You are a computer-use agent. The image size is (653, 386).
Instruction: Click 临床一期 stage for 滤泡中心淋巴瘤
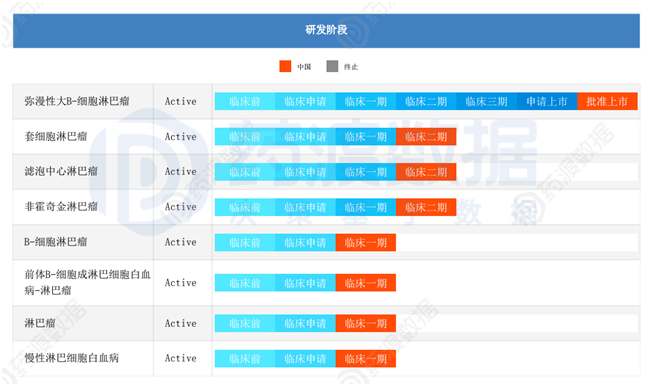click(366, 172)
